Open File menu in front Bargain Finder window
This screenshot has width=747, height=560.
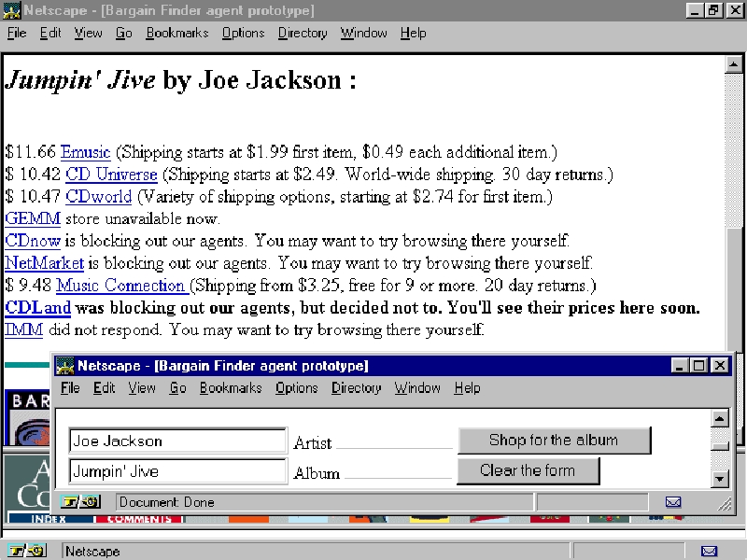pos(70,388)
